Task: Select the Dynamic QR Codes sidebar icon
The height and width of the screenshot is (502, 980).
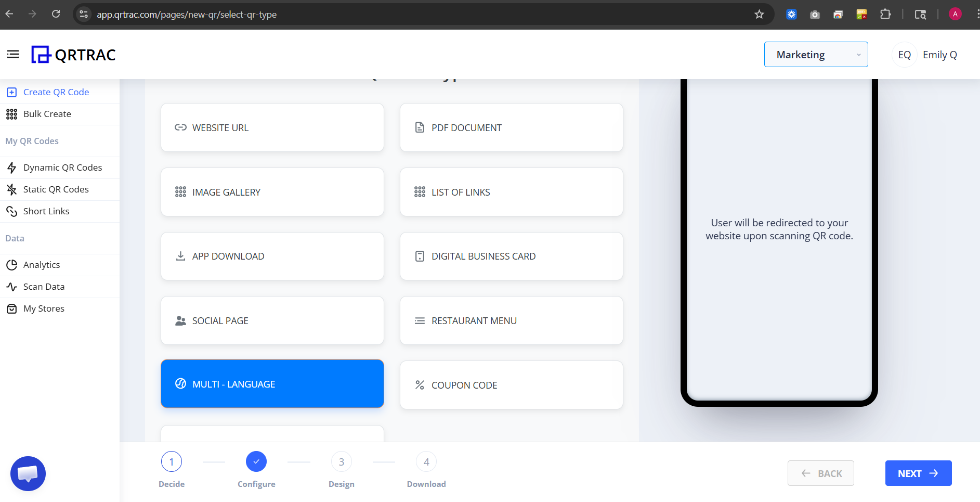Action: 12,168
